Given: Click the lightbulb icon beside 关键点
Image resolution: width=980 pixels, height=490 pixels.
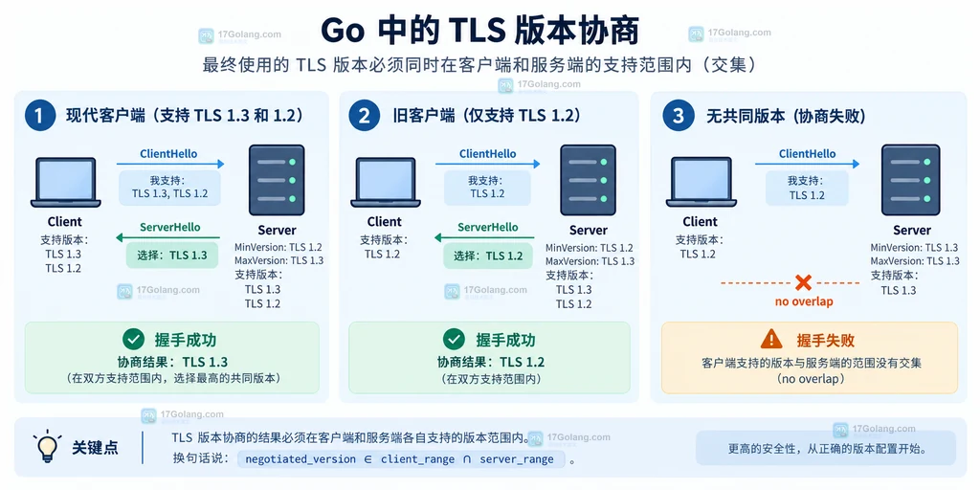Looking at the screenshot, I should pos(48,446).
